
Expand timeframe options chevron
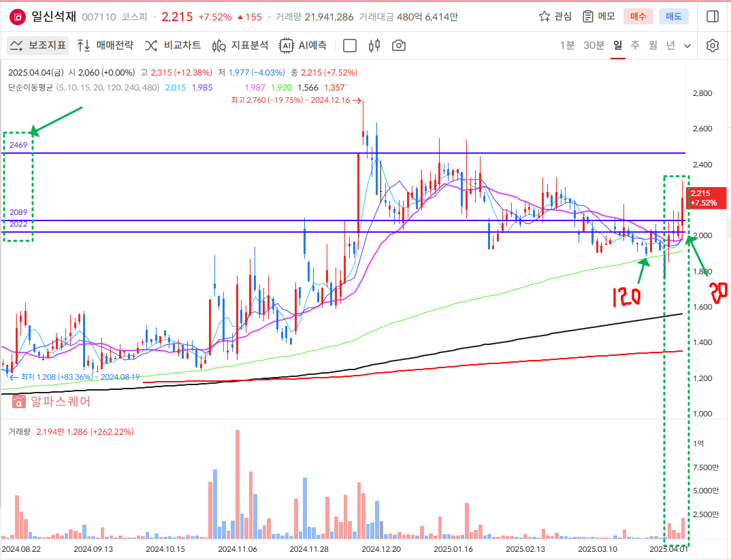point(687,46)
